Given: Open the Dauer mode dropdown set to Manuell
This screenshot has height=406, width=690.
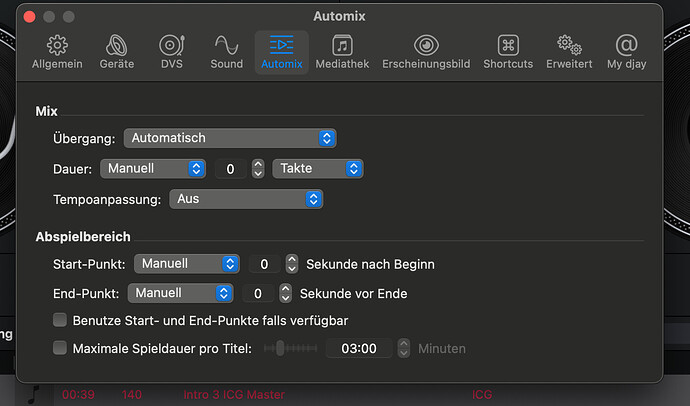Looking at the screenshot, I should click(153, 169).
